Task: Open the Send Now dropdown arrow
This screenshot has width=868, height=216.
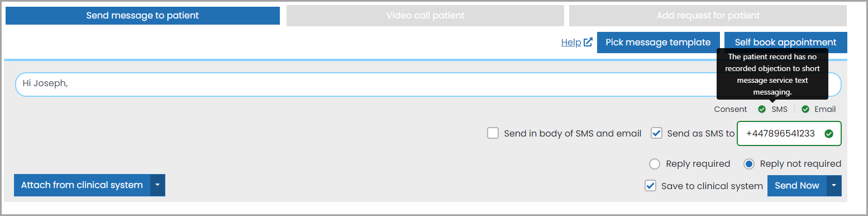Action: point(834,186)
